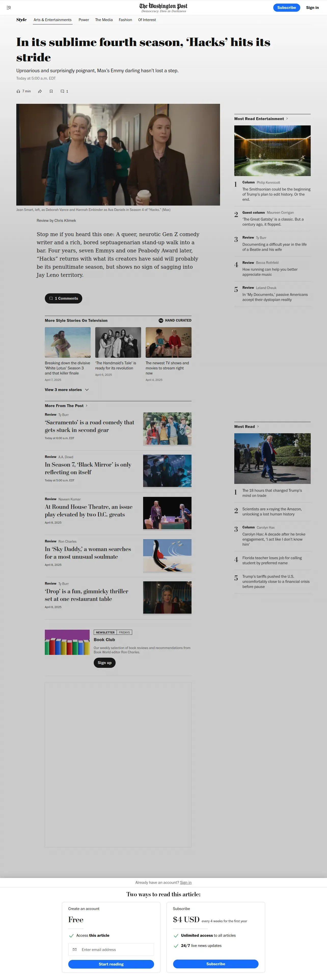Click the Sky Daddy review thumbnail

click(x=167, y=555)
